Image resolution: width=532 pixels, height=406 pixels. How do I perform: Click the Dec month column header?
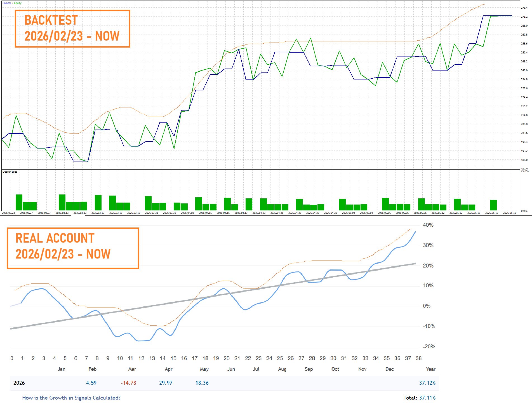point(390,369)
